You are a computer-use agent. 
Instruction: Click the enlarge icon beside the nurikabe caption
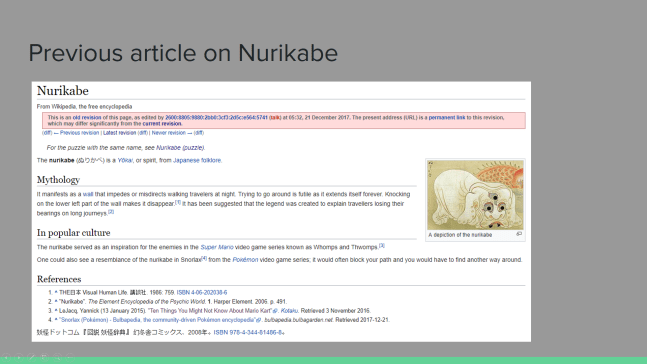[x=519, y=234]
